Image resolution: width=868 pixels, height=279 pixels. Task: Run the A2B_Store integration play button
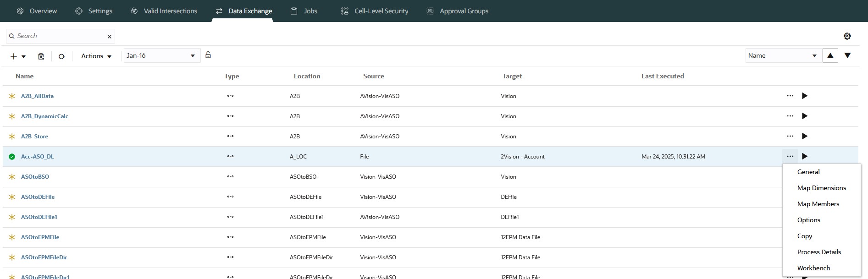point(804,136)
